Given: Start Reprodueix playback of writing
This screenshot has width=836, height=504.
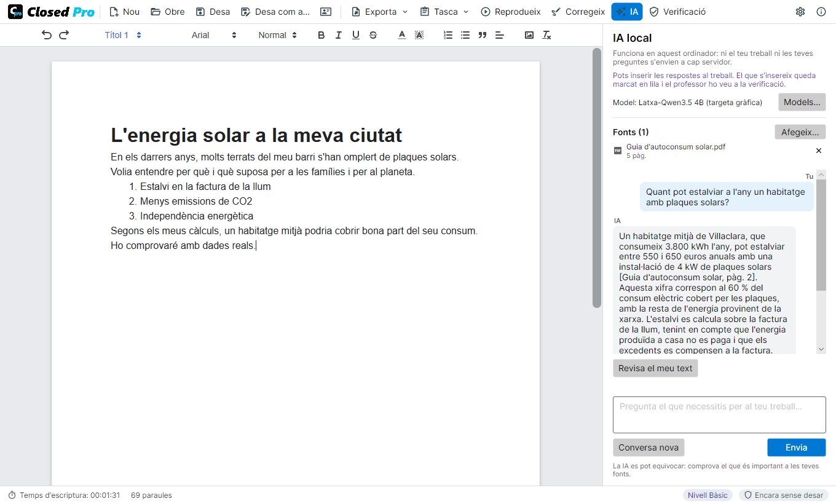Looking at the screenshot, I should pos(511,12).
